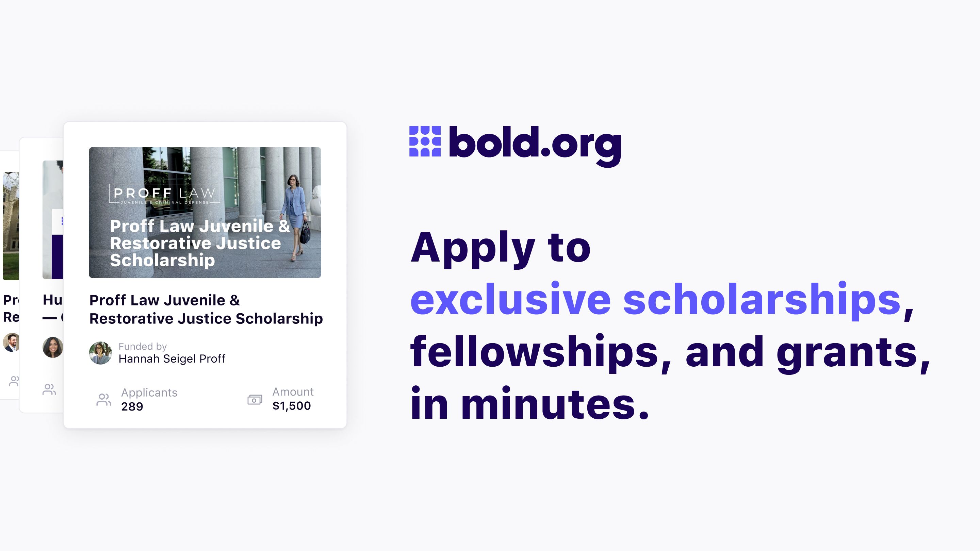The height and width of the screenshot is (551, 980).
Task: Click the cash icon next to Amount
Action: click(255, 400)
